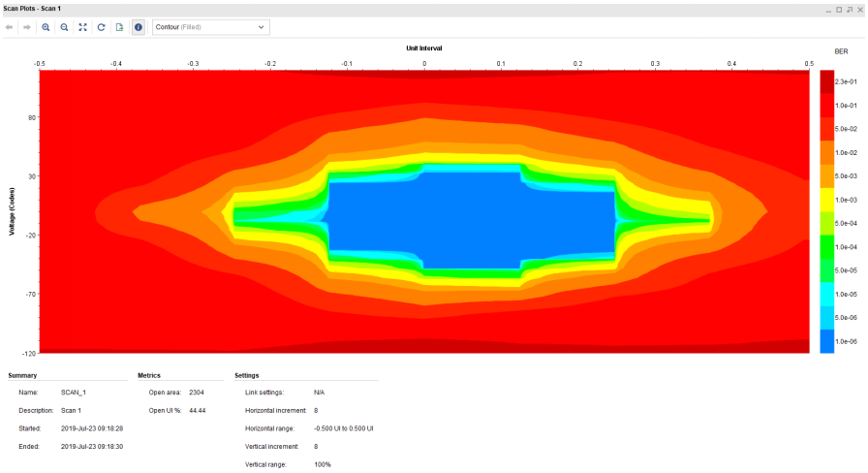This screenshot has width=868, height=473.
Task: Click the forward arrow toolbar icon
Action: pos(26,27)
